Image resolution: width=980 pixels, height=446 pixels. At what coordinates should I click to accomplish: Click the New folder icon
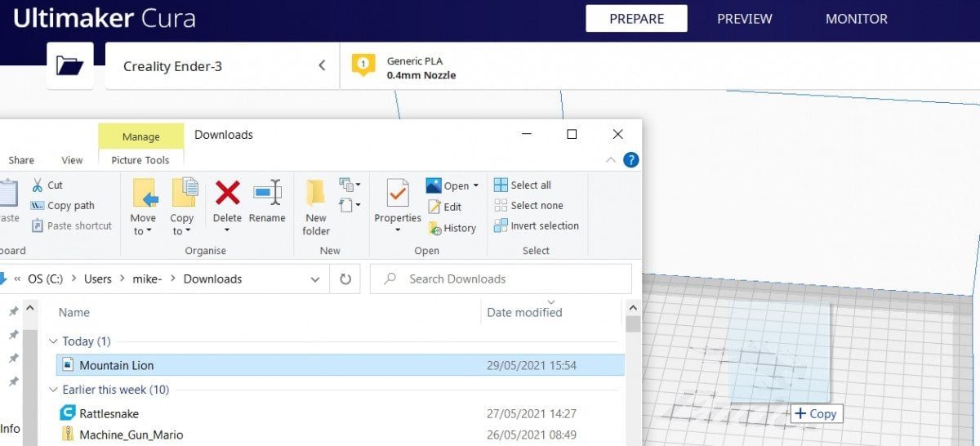[x=315, y=194]
